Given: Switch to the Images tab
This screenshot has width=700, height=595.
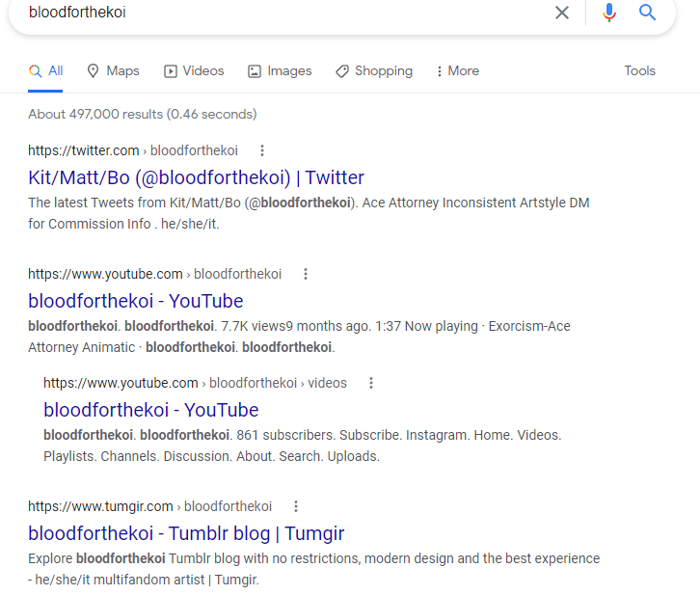Looking at the screenshot, I should coord(280,71).
